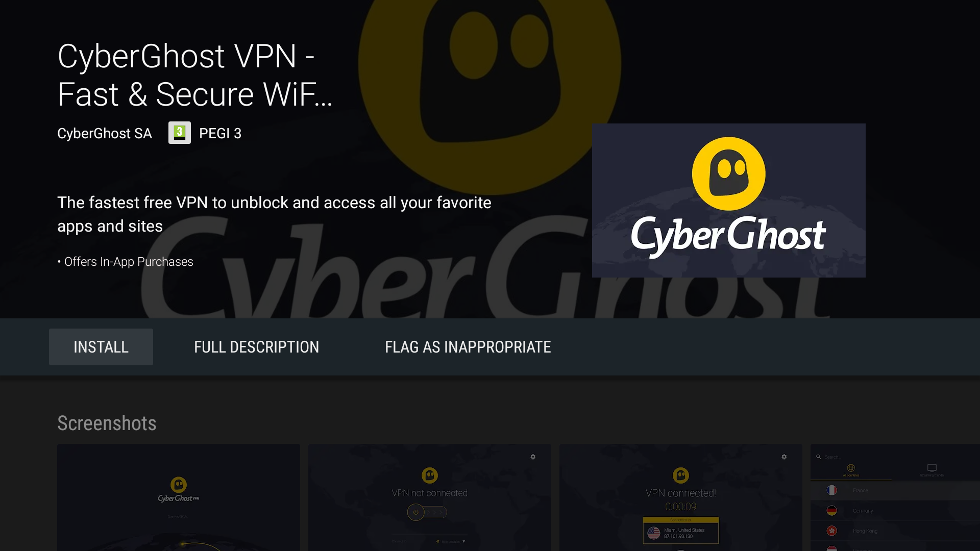Open the first splash screen screenshot thumbnail

click(x=179, y=497)
